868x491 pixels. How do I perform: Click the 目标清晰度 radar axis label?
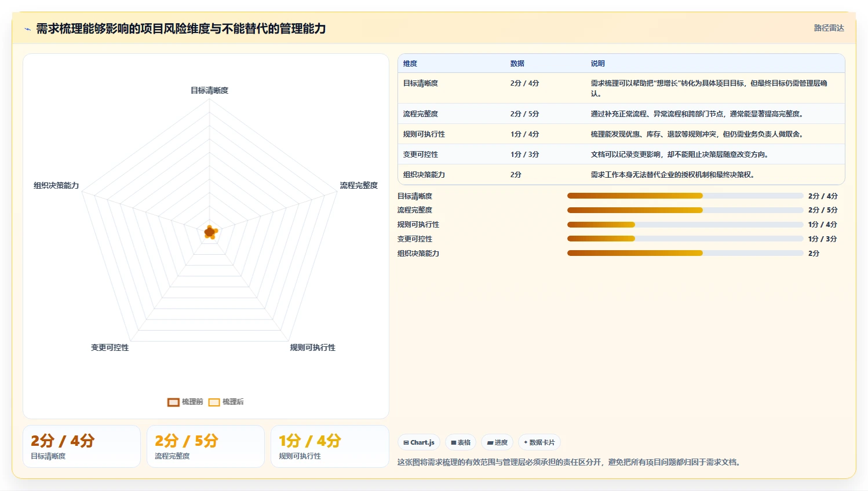[x=210, y=90]
